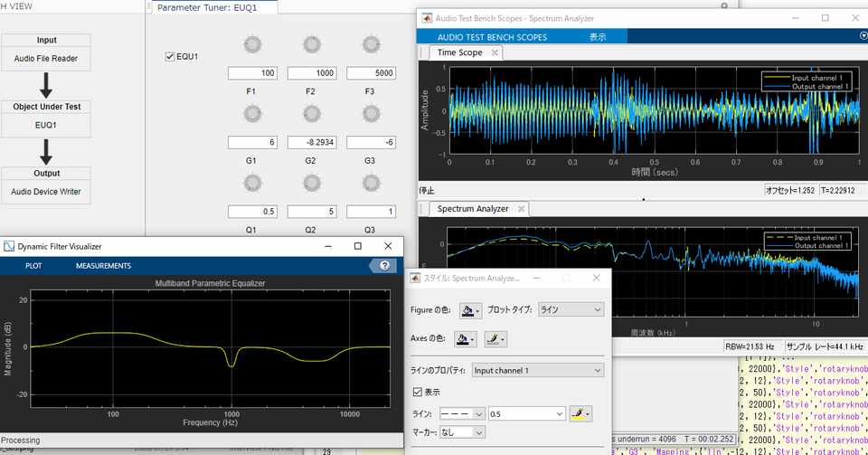The height and width of the screenshot is (455, 868).
Task: Click Q3 value field showing 1
Action: [371, 212]
